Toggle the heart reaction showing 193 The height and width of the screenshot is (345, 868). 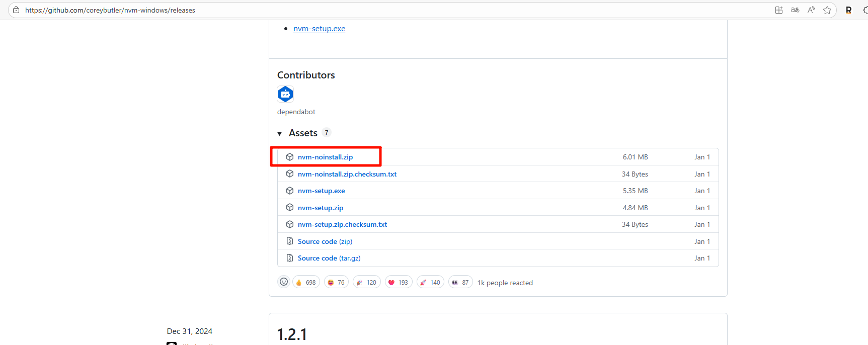click(398, 282)
